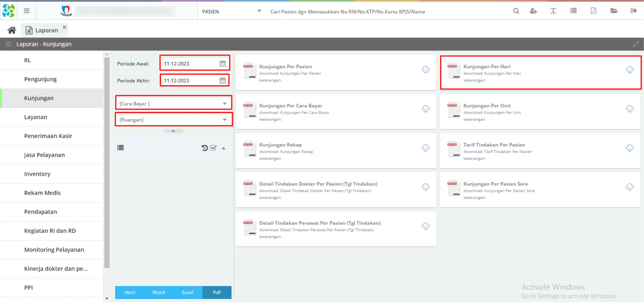Viewport: 644px width, 303px height.
Task: Open the Kunjungan Per Hari report title
Action: [487, 67]
